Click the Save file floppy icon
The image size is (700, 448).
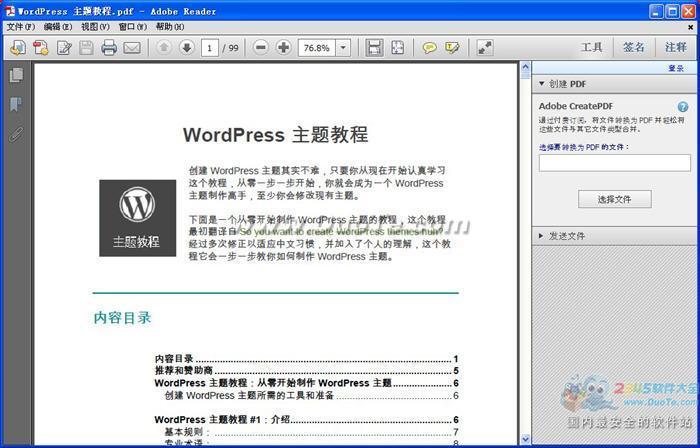(x=86, y=47)
